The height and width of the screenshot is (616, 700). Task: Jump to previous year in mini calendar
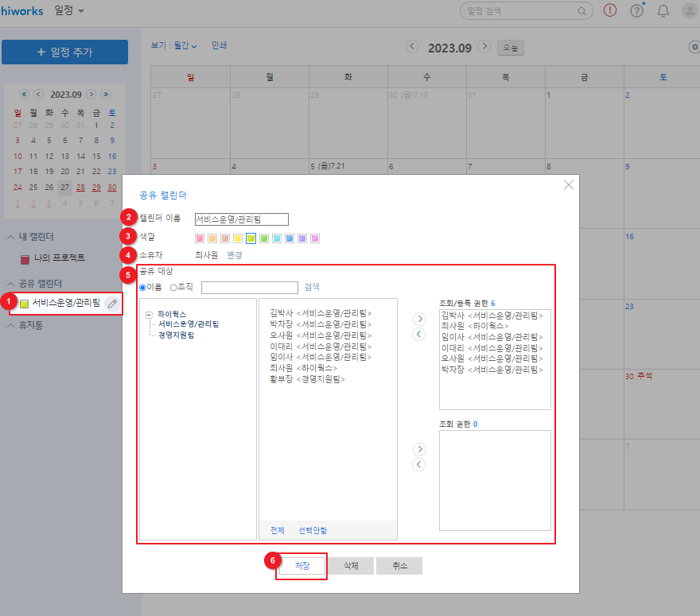pos(24,94)
